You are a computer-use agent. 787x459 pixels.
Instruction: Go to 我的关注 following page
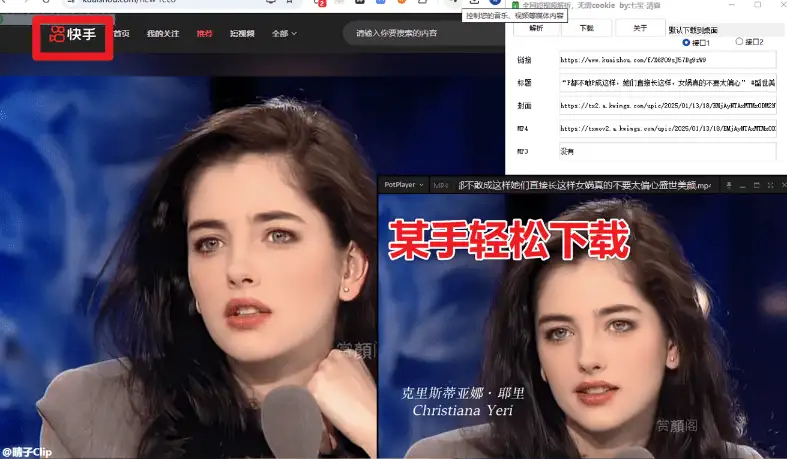163,34
